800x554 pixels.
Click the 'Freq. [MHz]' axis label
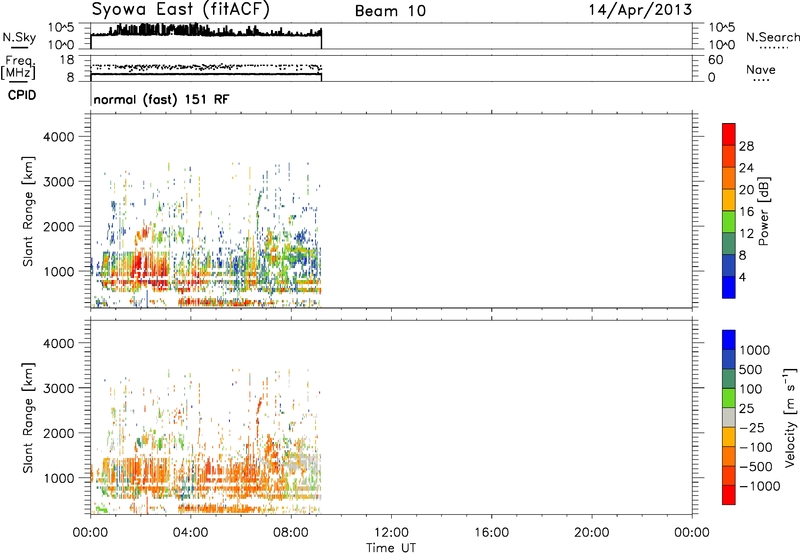[19, 68]
